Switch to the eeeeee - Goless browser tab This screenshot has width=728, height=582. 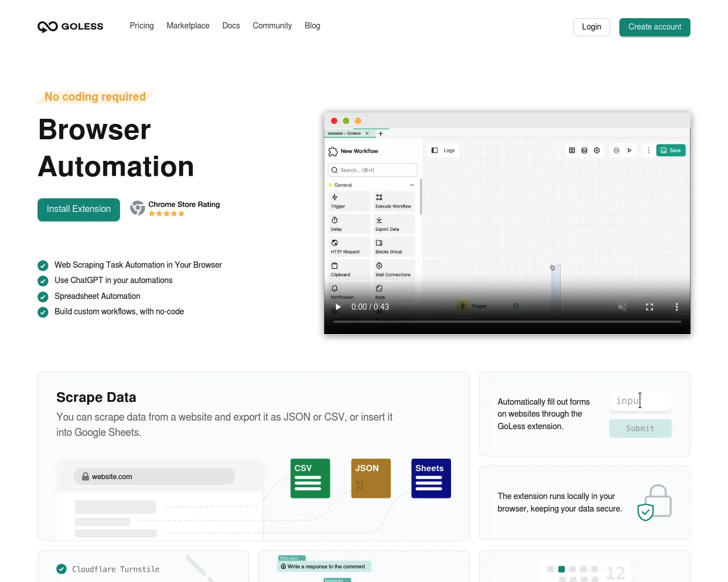345,133
